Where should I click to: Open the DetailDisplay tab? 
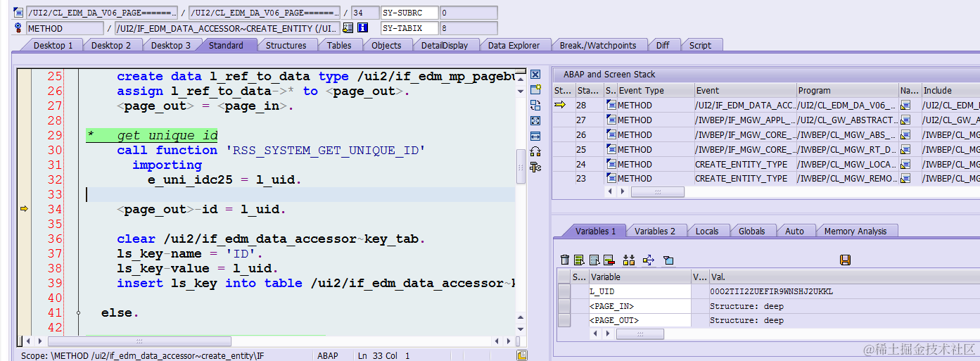(445, 45)
